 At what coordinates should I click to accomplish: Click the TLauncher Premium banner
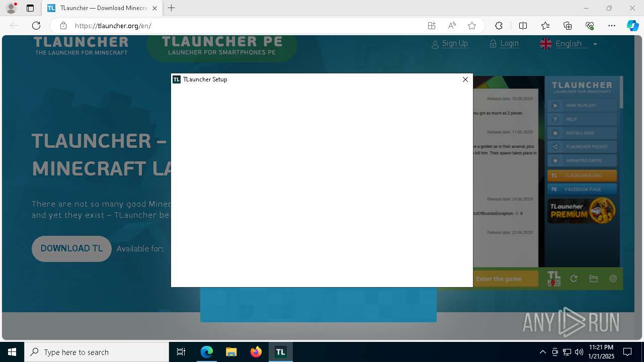(x=582, y=210)
